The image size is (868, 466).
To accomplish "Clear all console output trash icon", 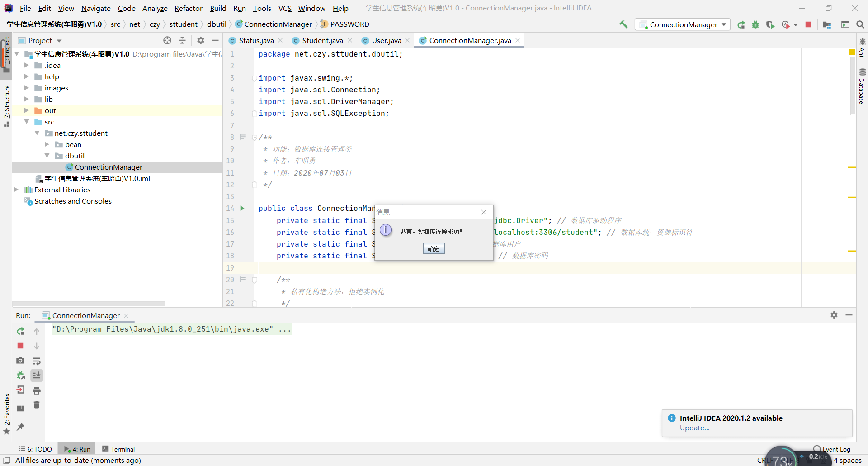I will [x=37, y=405].
